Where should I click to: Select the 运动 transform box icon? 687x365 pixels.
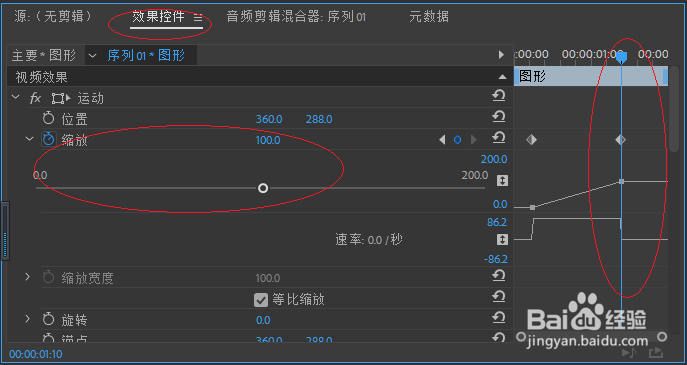[x=60, y=98]
